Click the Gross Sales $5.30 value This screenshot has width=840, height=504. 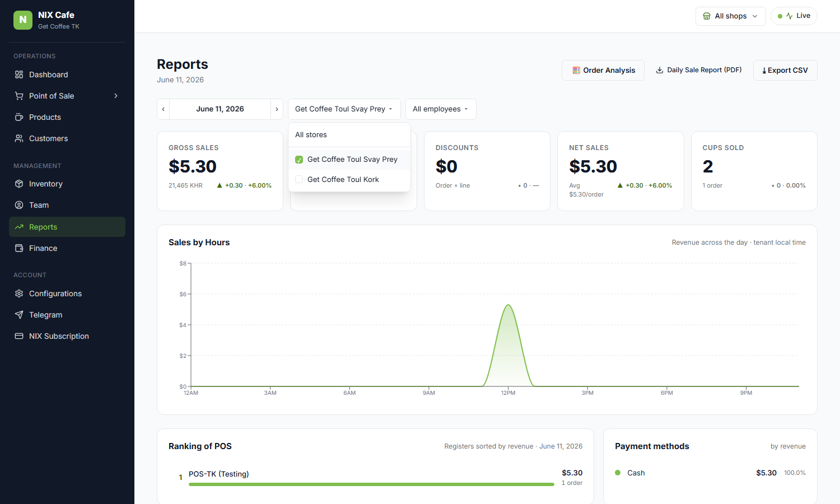pos(193,166)
